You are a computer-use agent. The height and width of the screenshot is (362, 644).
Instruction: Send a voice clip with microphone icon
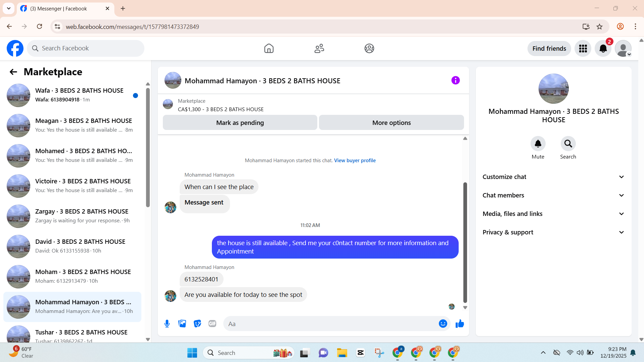tap(167, 324)
